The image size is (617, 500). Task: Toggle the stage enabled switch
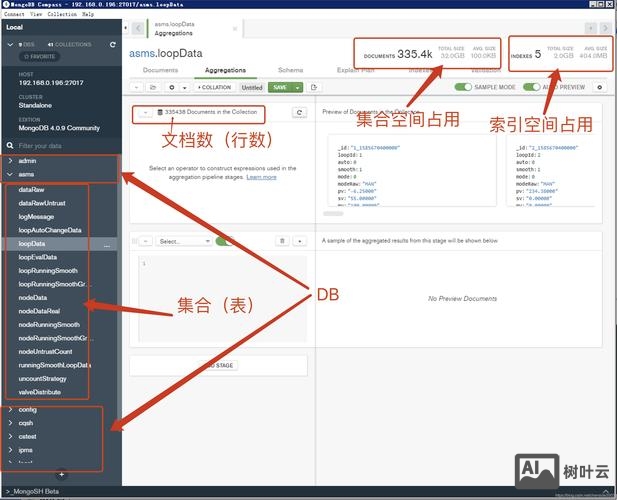coord(225,241)
